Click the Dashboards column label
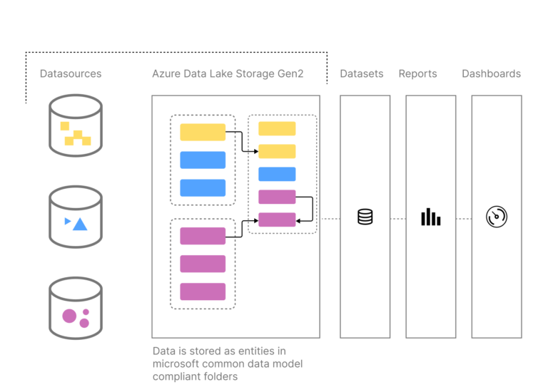The image size is (548, 392). click(x=491, y=73)
